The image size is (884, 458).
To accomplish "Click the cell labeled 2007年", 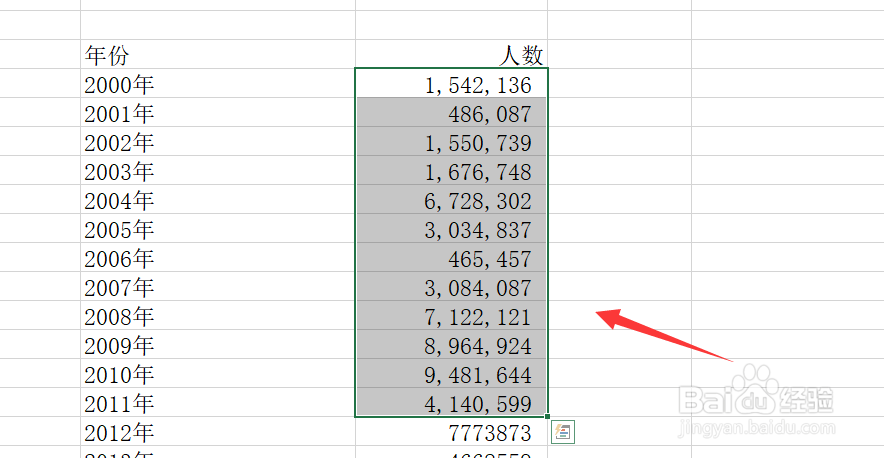I will pos(218,287).
